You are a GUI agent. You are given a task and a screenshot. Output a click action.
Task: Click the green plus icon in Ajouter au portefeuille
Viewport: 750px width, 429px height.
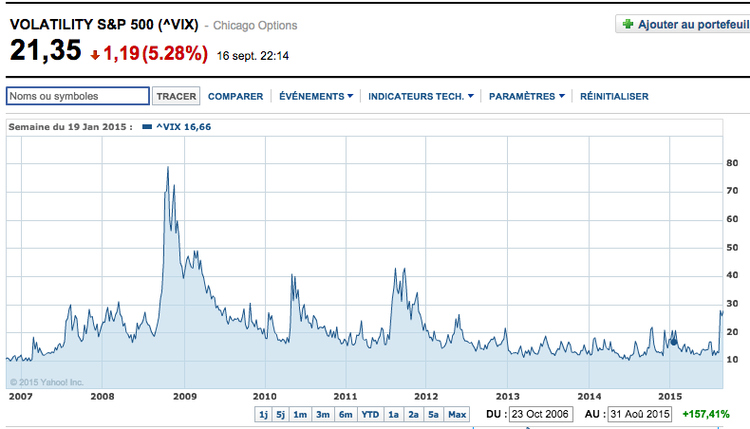(628, 24)
